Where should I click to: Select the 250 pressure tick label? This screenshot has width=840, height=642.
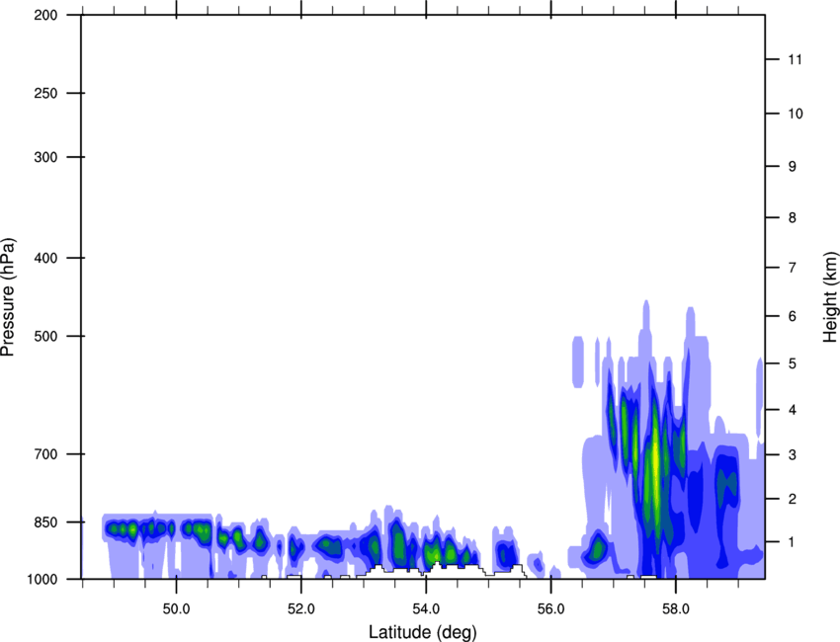[x=45, y=93]
